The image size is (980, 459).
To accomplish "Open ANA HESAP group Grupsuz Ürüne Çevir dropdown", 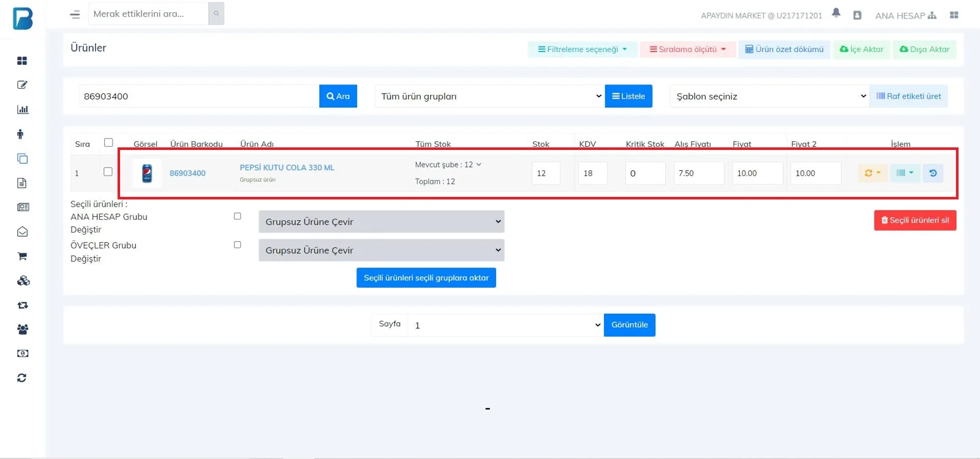I will coord(382,222).
